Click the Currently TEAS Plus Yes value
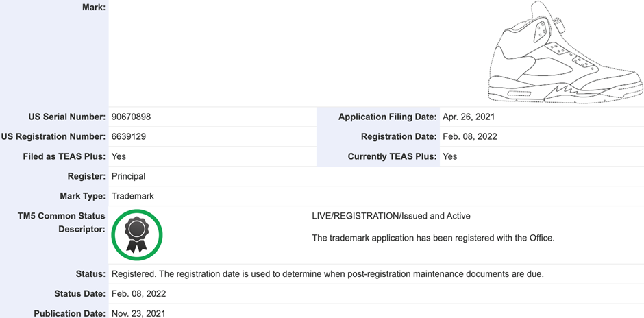This screenshot has height=318, width=644. pos(449,156)
